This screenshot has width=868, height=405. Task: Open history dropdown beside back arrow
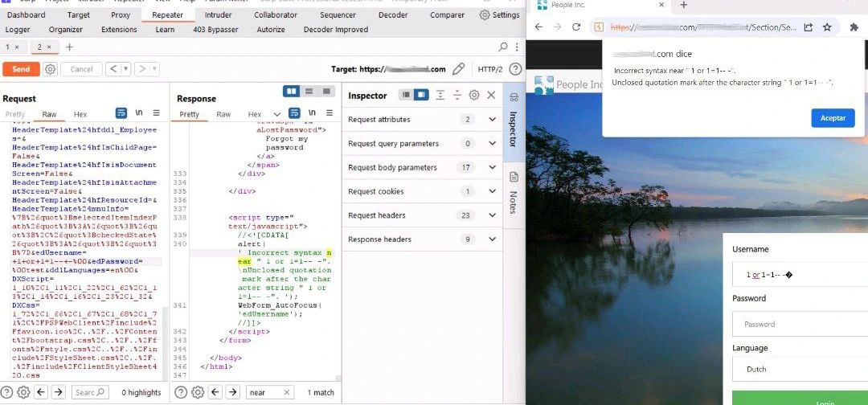126,69
